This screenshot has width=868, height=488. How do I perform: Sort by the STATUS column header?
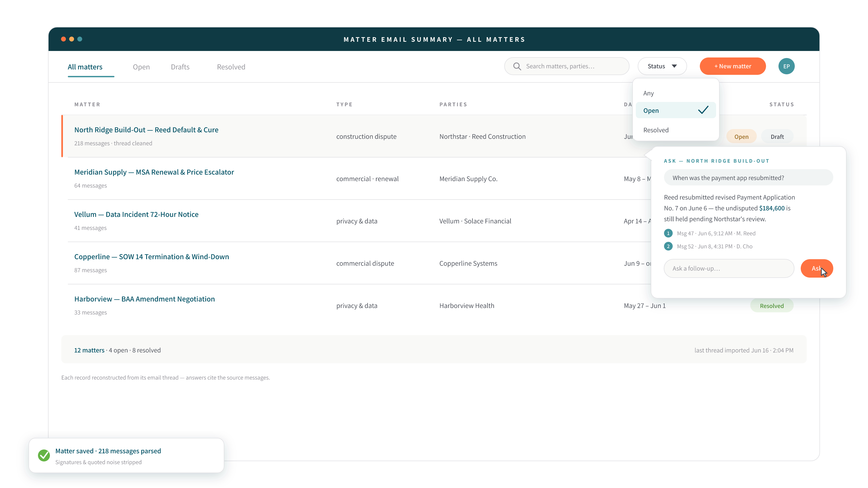pos(781,104)
